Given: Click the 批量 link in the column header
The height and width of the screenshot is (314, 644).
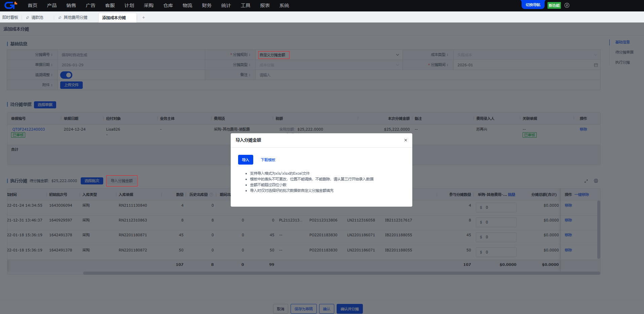Looking at the screenshot, I should pos(512,195).
